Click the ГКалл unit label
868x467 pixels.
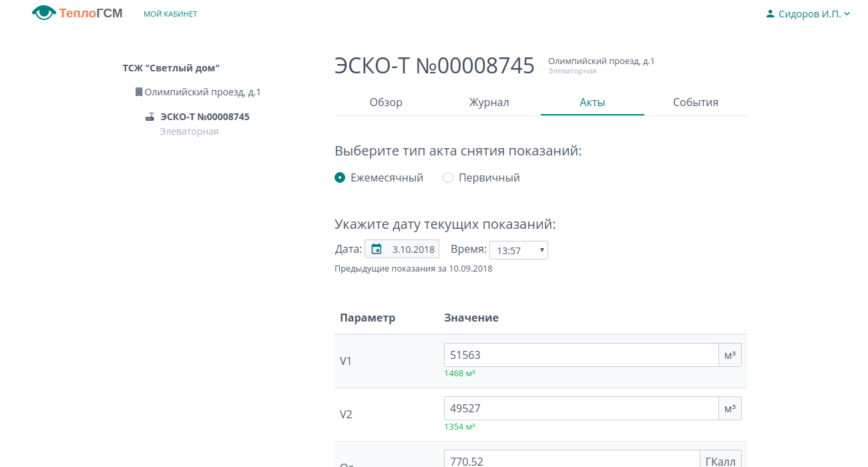point(720,458)
